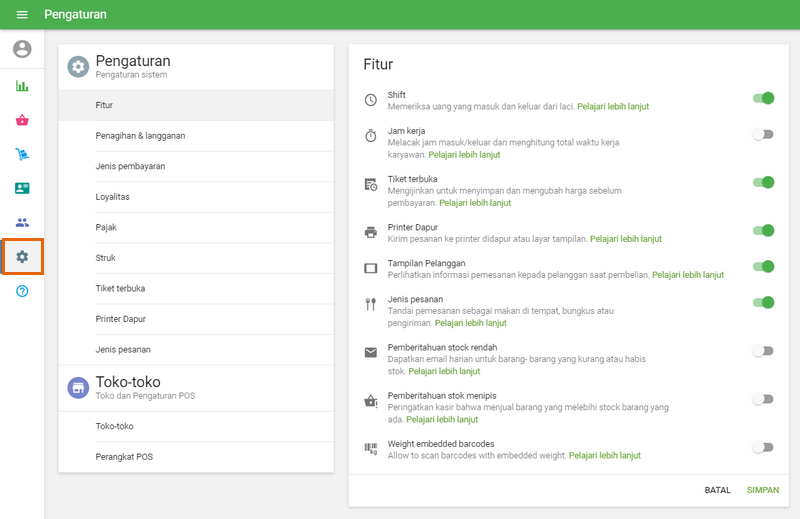The image size is (800, 519).
Task: Open the hamburger menu in top bar
Action: [x=22, y=15]
